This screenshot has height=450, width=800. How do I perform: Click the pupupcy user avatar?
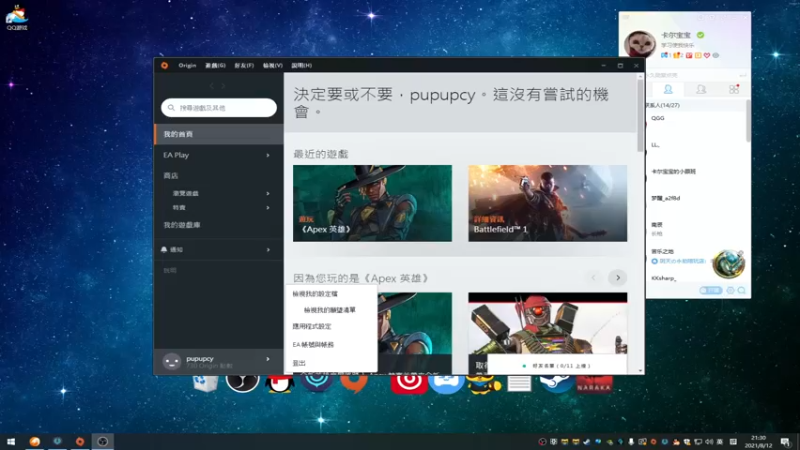coord(172,361)
